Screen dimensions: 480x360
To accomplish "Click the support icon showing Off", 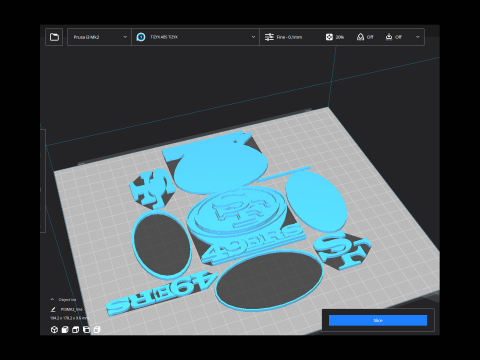I will [360, 37].
